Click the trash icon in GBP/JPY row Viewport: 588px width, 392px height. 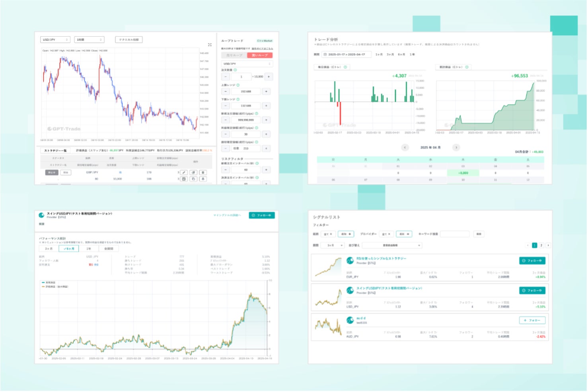tap(203, 173)
